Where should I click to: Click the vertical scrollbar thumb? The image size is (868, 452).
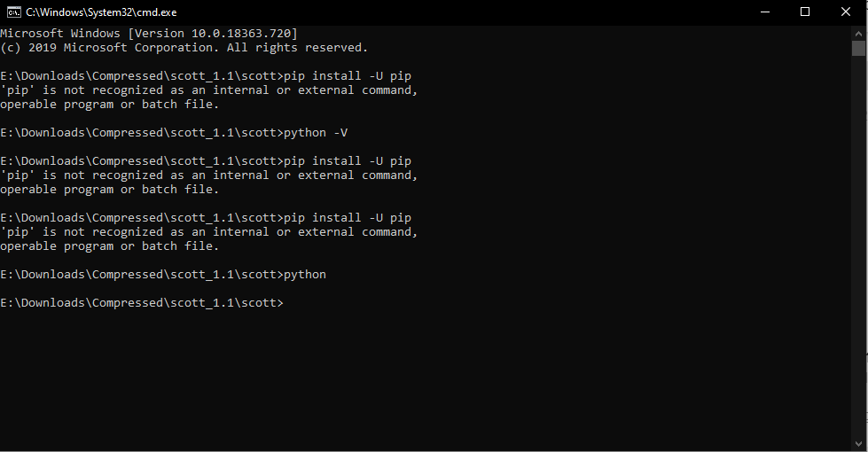point(859,47)
